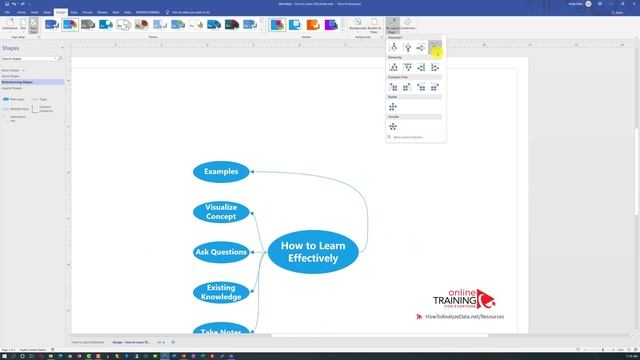Screen dimensions: 640x360
Task: Open the Connectors button in ribbon
Action: 407,24
